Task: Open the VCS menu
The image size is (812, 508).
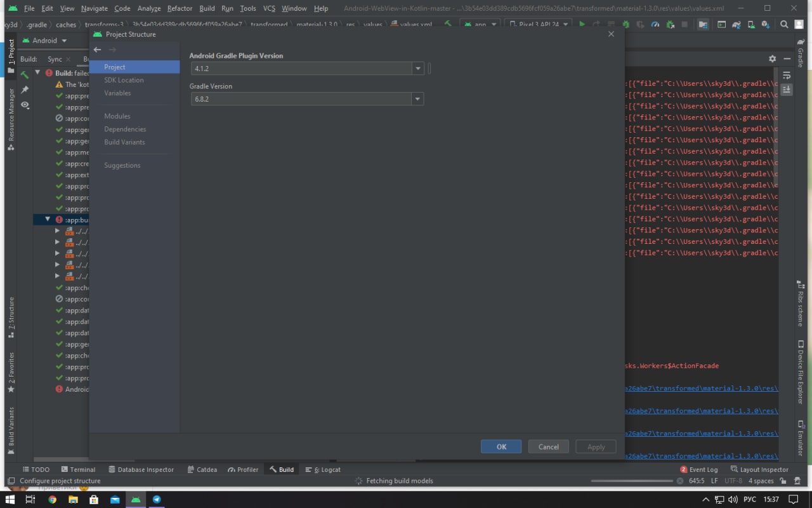Action: 269,8
